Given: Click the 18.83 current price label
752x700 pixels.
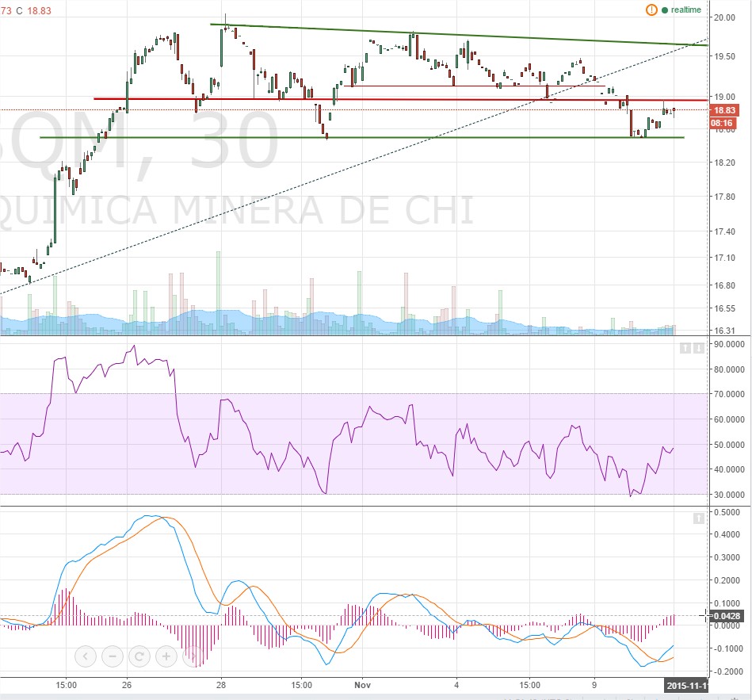Looking at the screenshot, I should click(x=724, y=110).
